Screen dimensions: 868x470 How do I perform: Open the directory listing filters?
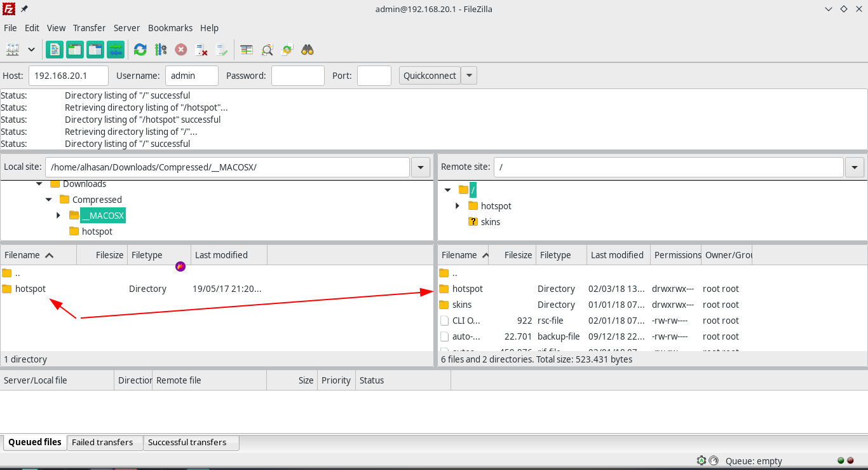pyautogui.click(x=246, y=49)
